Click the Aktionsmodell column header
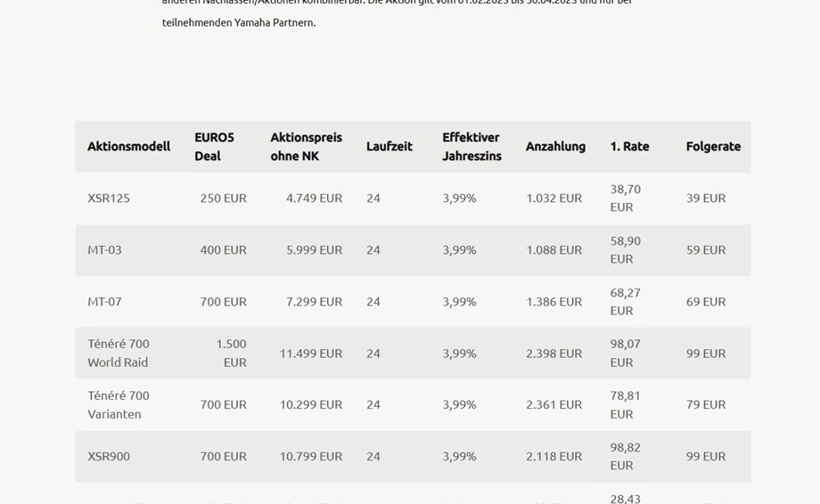The height and width of the screenshot is (504, 820). [x=128, y=146]
